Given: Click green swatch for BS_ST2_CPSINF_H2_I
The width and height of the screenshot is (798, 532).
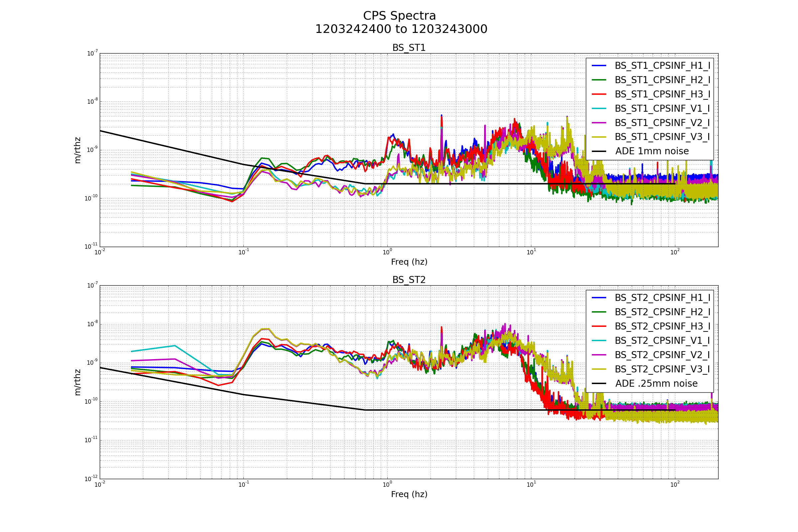Looking at the screenshot, I should pos(599,312).
